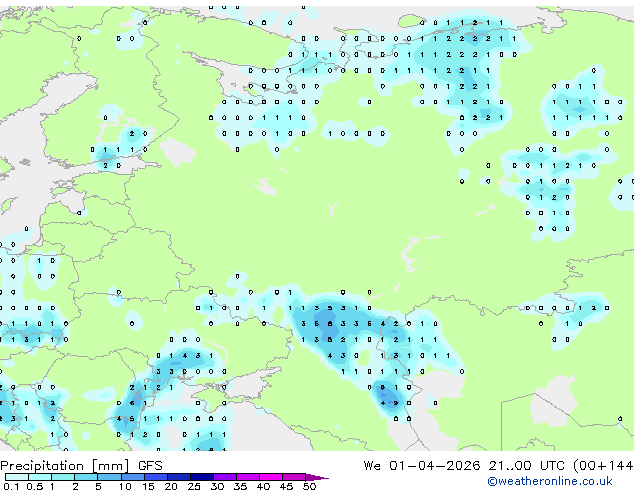Image resolution: width=634 pixels, height=490 pixels.
Task: Pick the 45–50 mm legend color swatch
Action: tap(294, 477)
